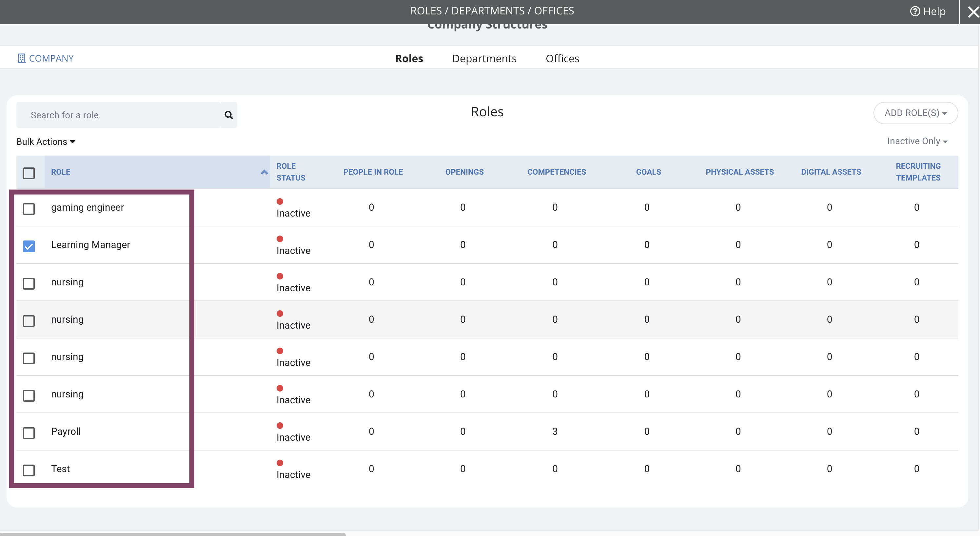This screenshot has width=980, height=536.
Task: Sort by PHYSICAL ASSETS column header
Action: pos(739,172)
